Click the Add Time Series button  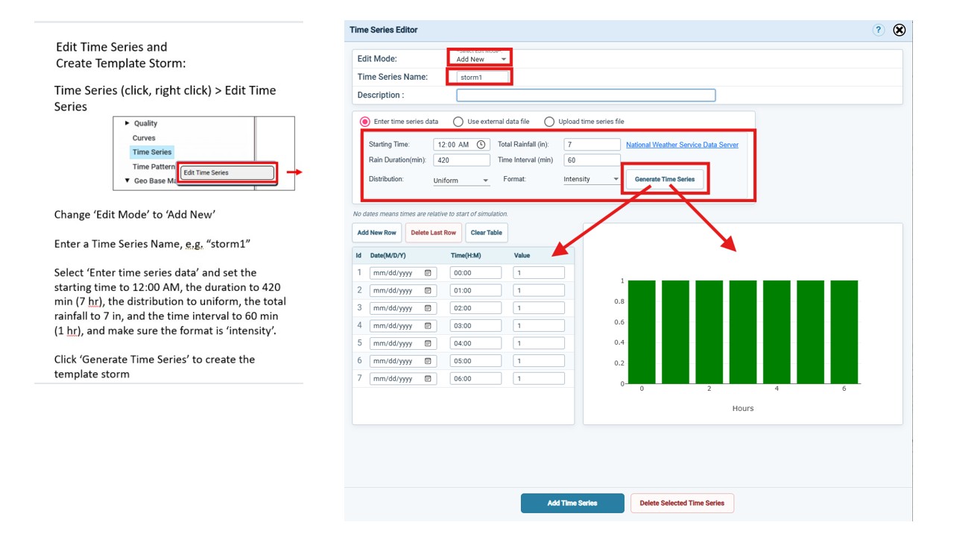click(x=572, y=503)
